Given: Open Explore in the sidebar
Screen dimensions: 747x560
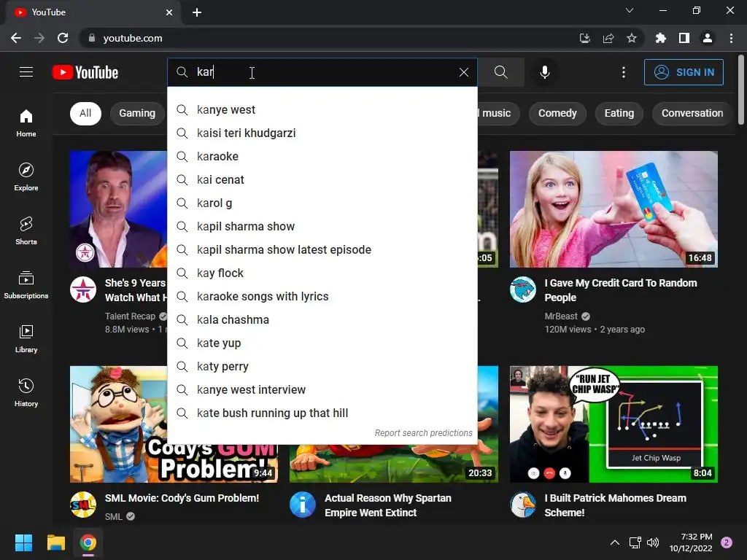Looking at the screenshot, I should pos(26,176).
